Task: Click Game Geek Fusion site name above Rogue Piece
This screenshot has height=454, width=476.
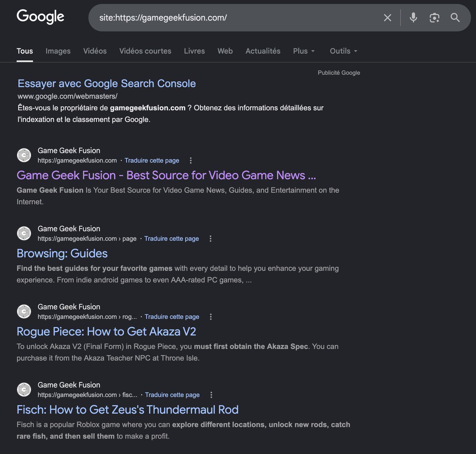Action: [x=69, y=307]
